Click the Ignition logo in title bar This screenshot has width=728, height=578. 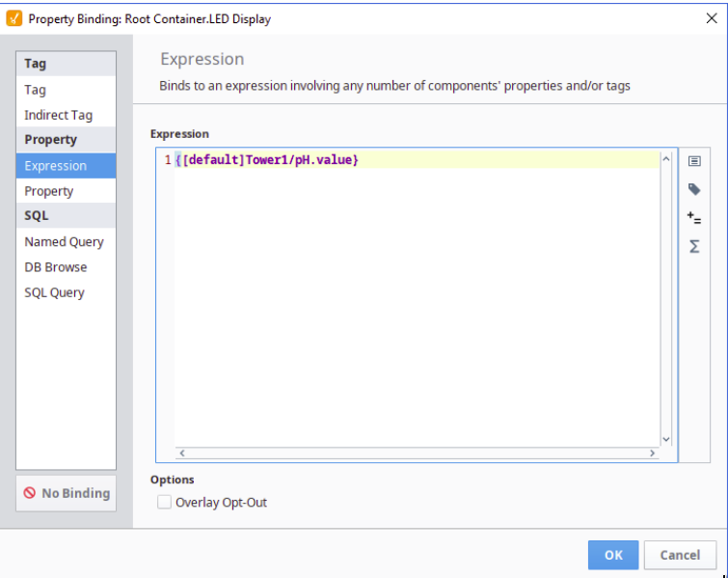(x=13, y=18)
